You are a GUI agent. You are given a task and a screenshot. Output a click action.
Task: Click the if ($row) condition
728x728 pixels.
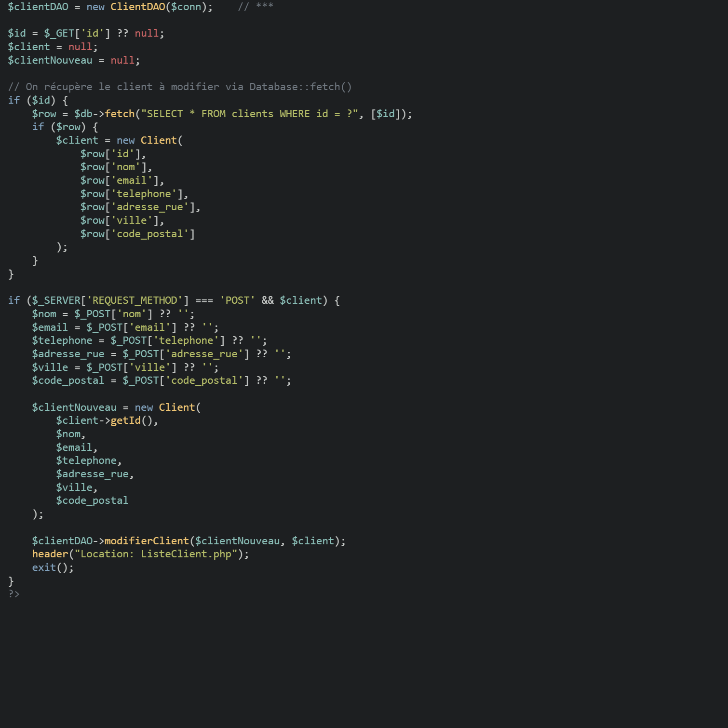65,127
